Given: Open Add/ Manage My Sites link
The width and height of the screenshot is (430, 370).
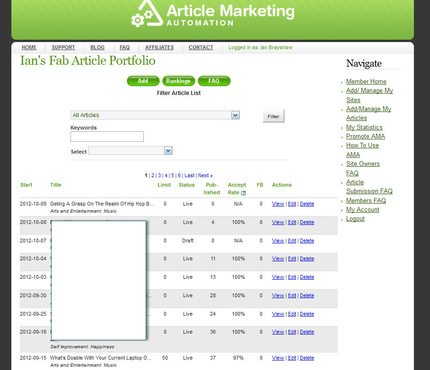Looking at the screenshot, I should [x=369, y=95].
